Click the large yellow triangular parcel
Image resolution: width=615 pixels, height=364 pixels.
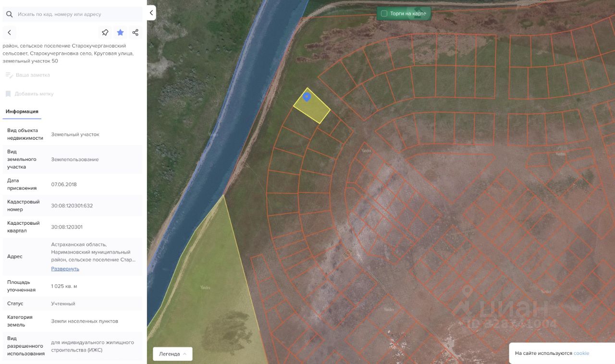tap(211, 293)
